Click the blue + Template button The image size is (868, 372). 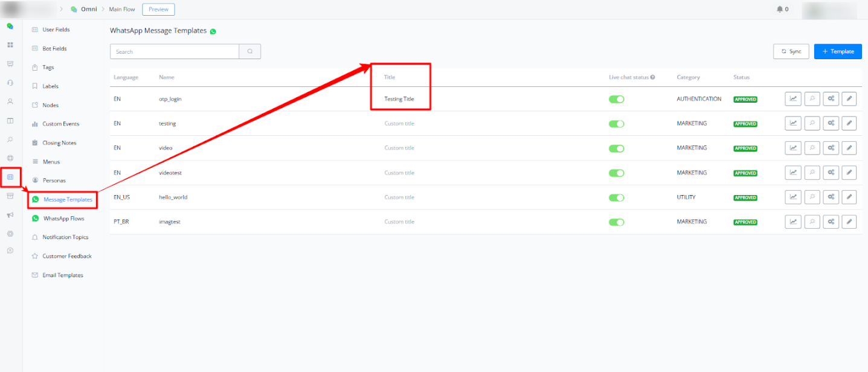tap(838, 52)
